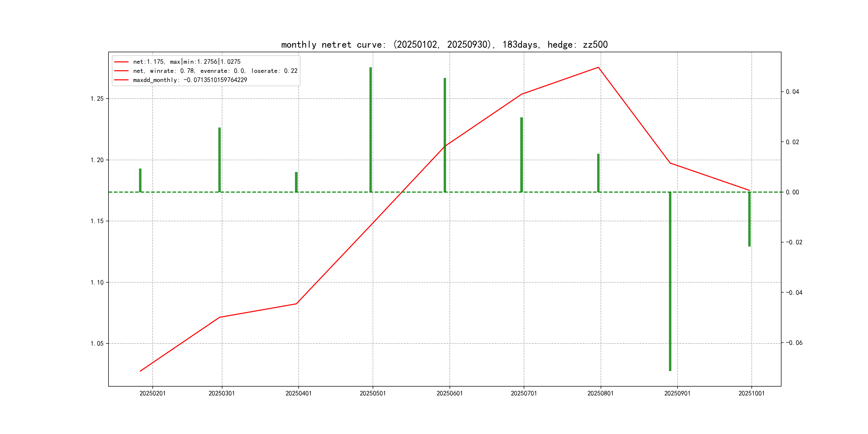This screenshot has width=868, height=434.
Task: Click the tallest green bar near 20250501
Action: pyautogui.click(x=371, y=130)
